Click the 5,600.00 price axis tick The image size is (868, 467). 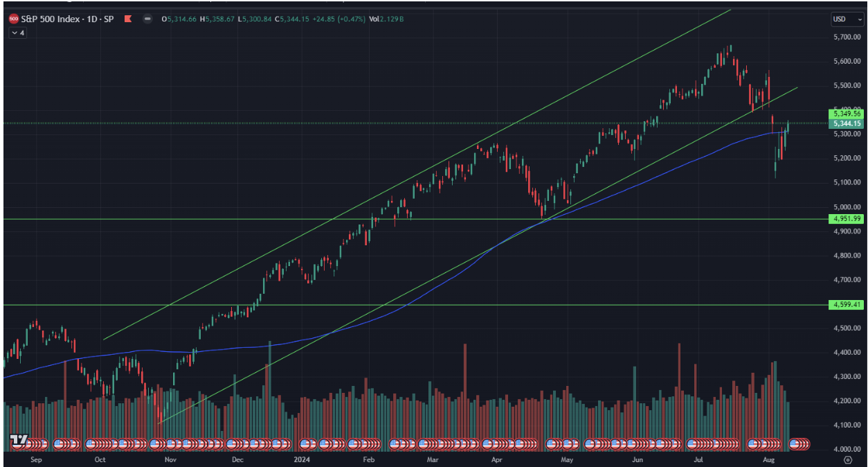coord(847,61)
